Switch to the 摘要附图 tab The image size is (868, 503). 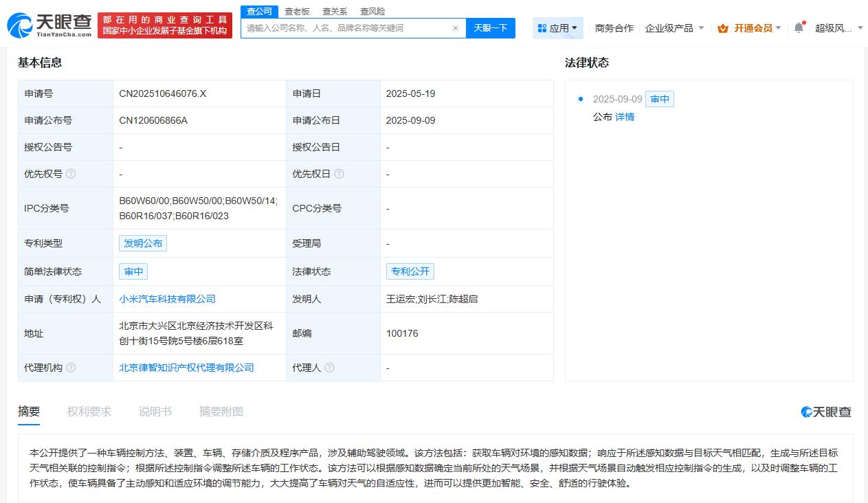pyautogui.click(x=221, y=412)
